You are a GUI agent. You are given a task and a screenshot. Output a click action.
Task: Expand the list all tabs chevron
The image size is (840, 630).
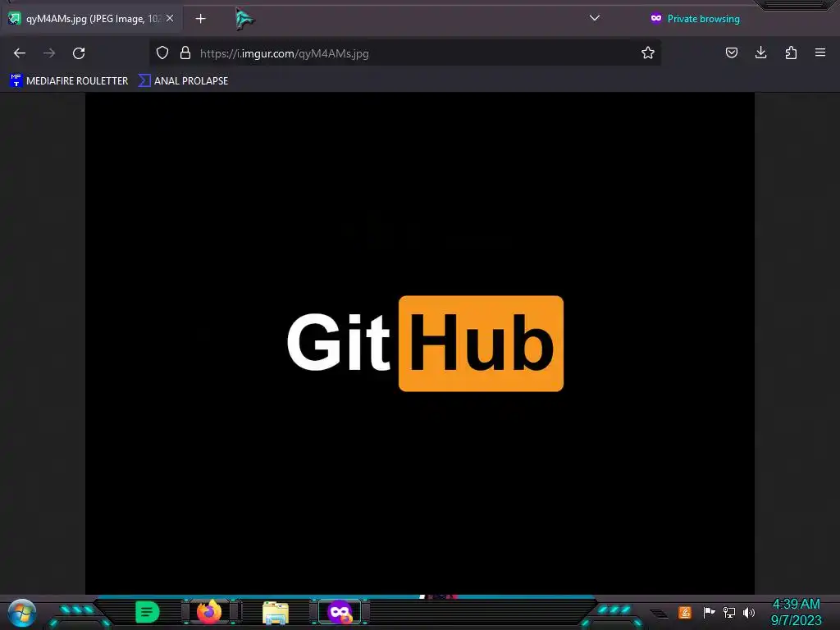[595, 18]
